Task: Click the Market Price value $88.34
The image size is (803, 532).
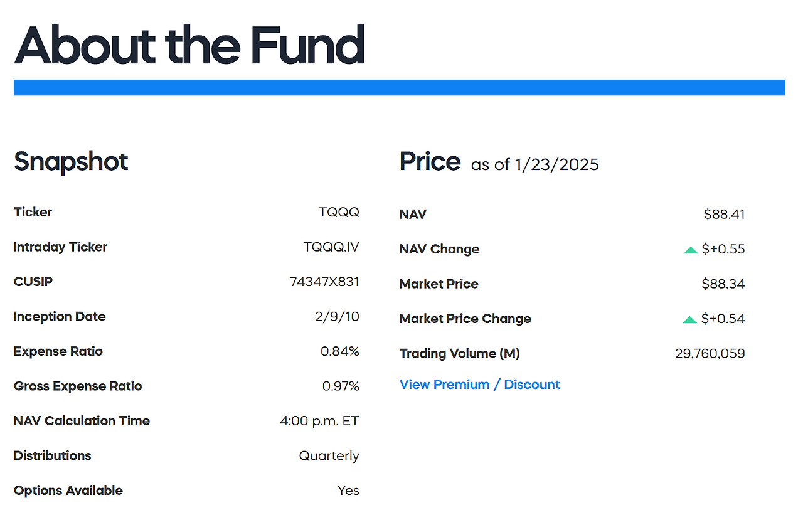Action: pyautogui.click(x=723, y=284)
